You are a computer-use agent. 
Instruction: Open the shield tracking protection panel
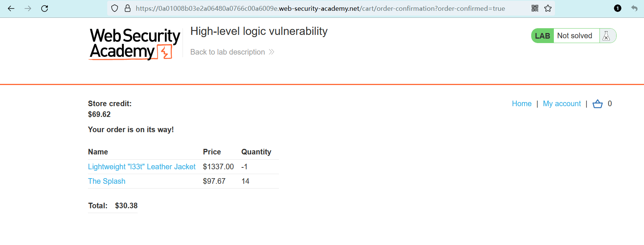pyautogui.click(x=115, y=9)
